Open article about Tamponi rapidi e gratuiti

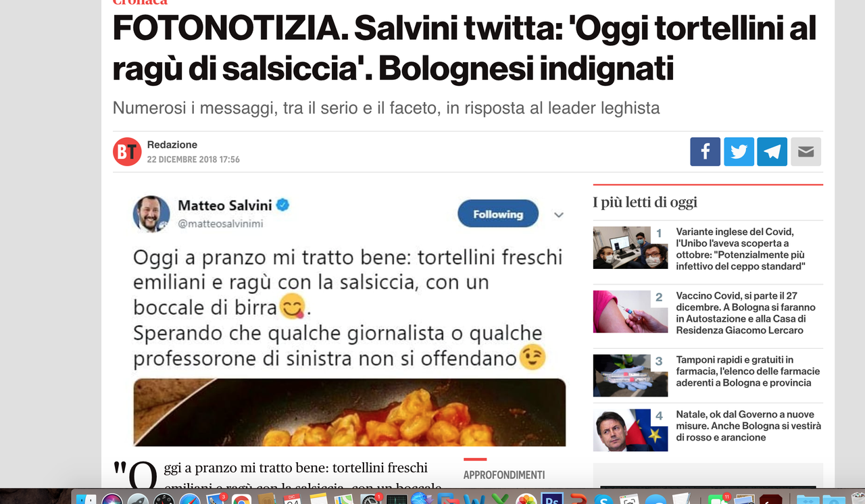coord(748,371)
